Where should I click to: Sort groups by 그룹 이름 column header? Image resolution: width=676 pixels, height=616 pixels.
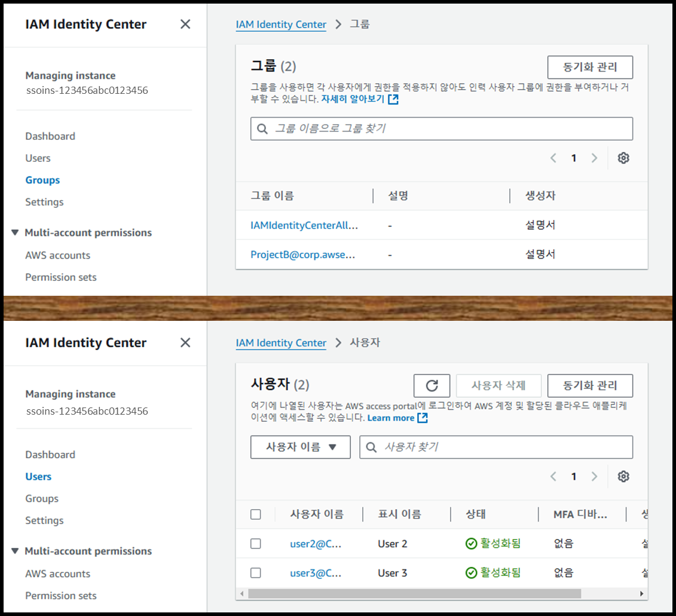273,196
